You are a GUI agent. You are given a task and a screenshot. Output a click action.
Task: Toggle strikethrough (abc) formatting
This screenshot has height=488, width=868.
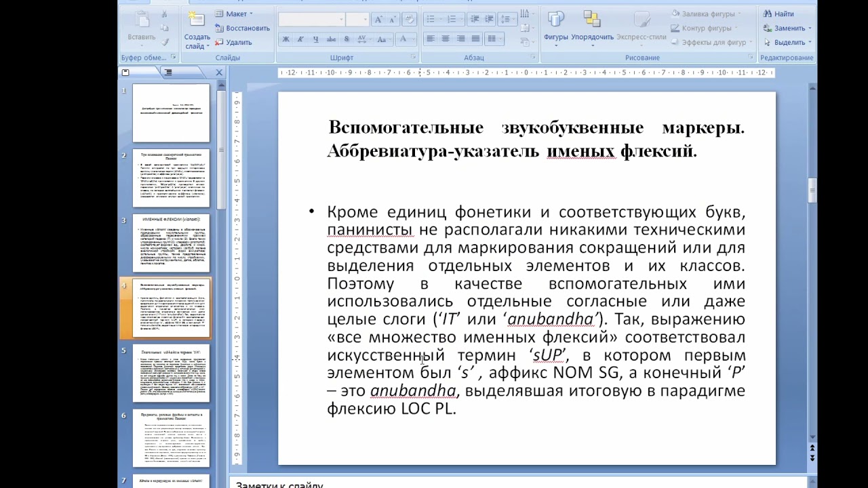pyautogui.click(x=331, y=39)
